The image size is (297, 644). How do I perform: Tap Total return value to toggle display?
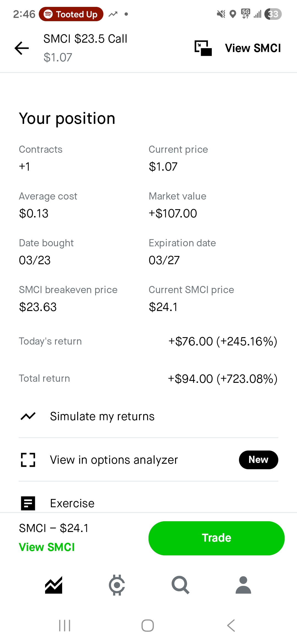[x=222, y=379]
